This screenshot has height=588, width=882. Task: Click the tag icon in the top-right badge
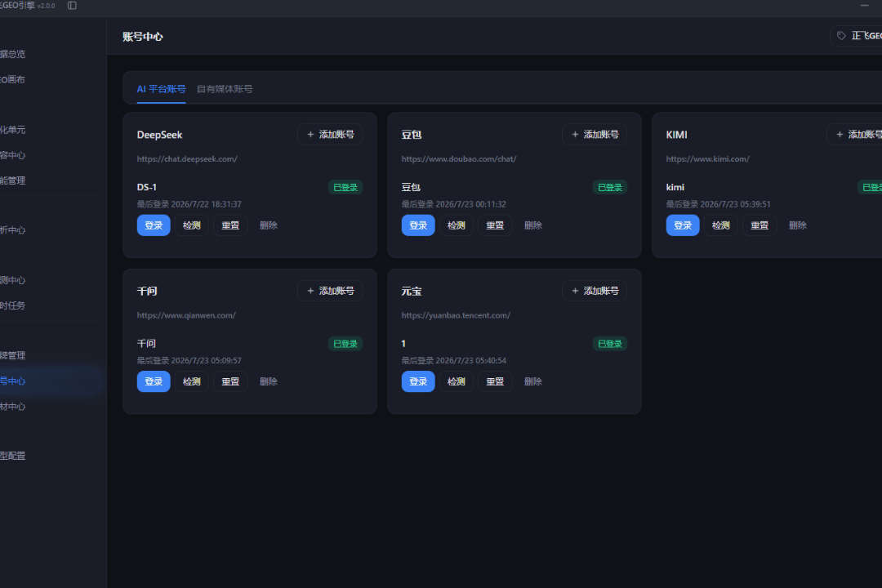pyautogui.click(x=841, y=36)
